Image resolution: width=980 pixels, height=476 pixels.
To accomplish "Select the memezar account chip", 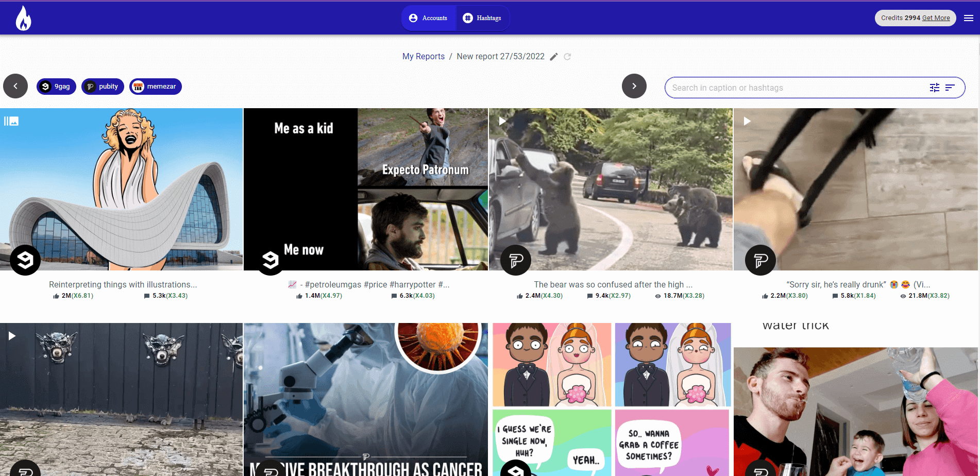I will click(x=155, y=86).
